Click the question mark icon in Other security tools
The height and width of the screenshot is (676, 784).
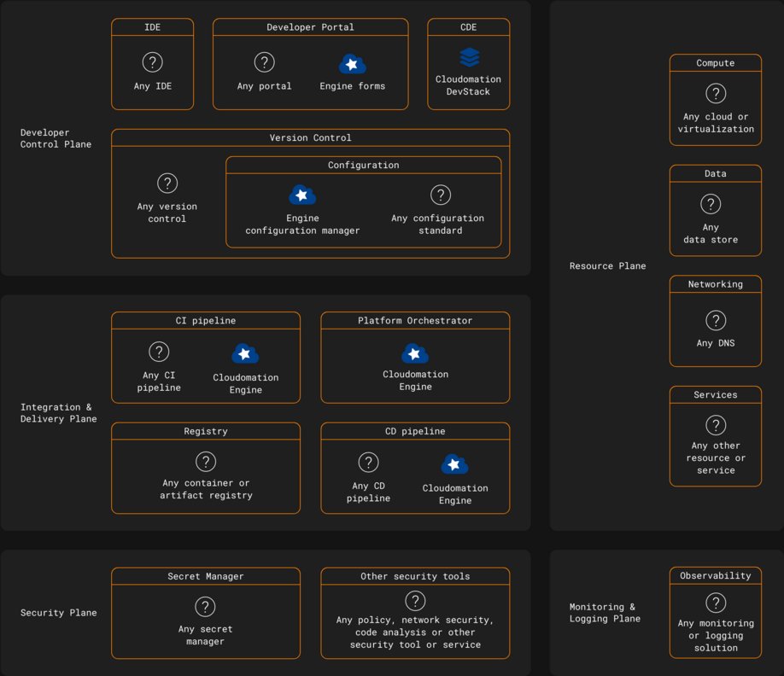(x=415, y=601)
